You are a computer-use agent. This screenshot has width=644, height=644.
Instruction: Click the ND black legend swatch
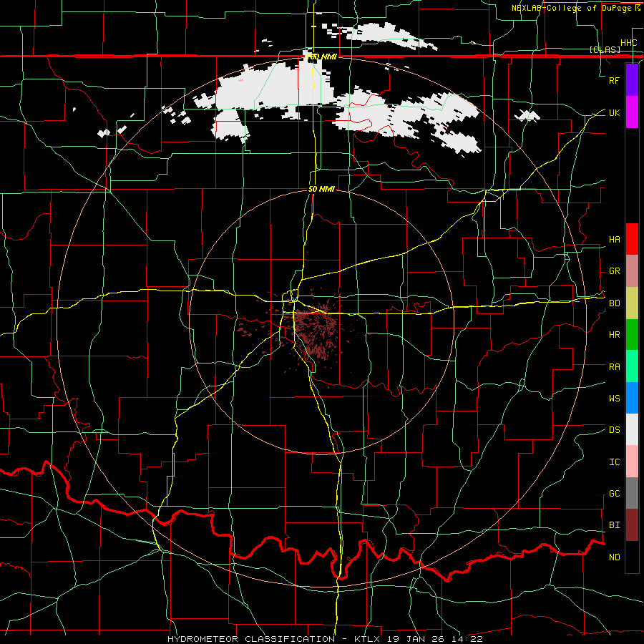click(632, 557)
